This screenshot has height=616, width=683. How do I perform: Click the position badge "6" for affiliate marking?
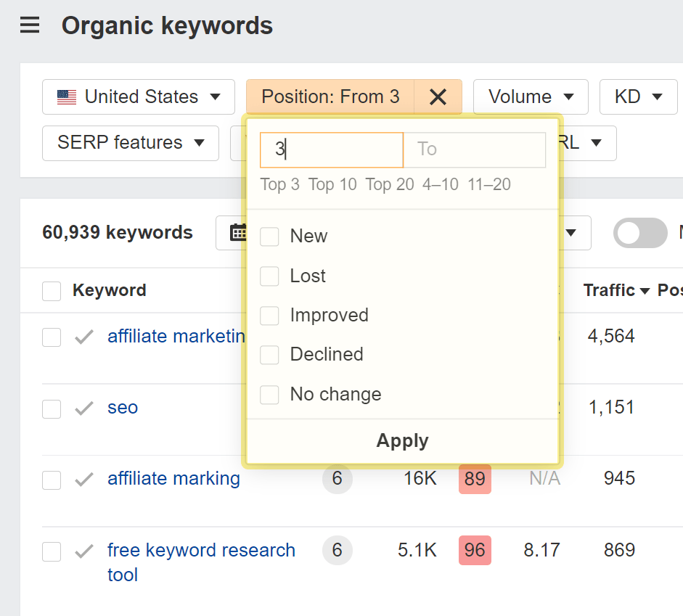click(337, 479)
